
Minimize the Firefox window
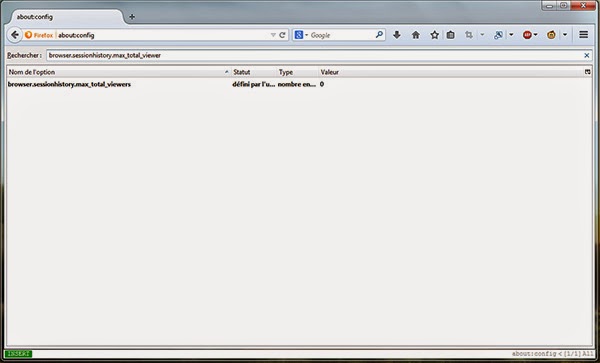pyautogui.click(x=549, y=6)
